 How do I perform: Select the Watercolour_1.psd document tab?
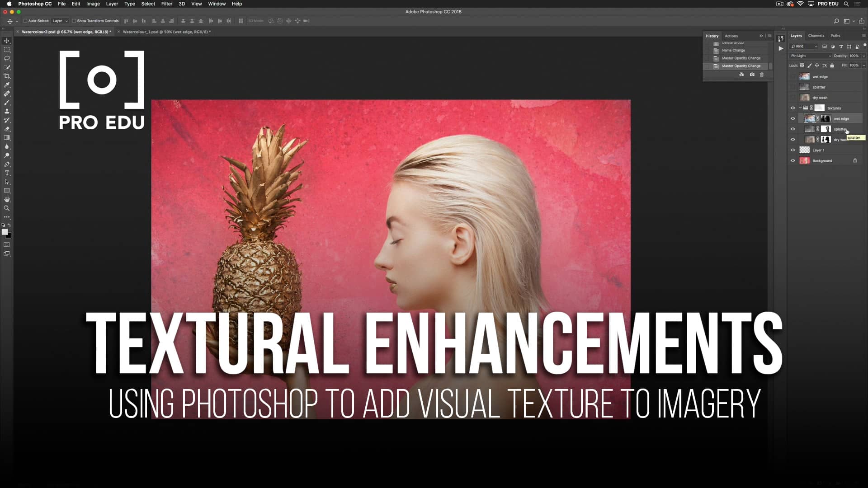[x=165, y=32]
